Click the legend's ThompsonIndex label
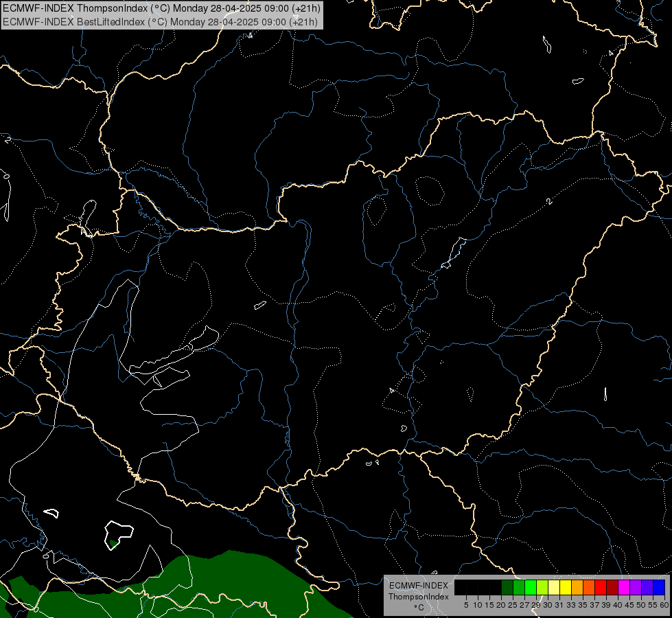Viewport: 672px width, 618px height. tap(419, 597)
